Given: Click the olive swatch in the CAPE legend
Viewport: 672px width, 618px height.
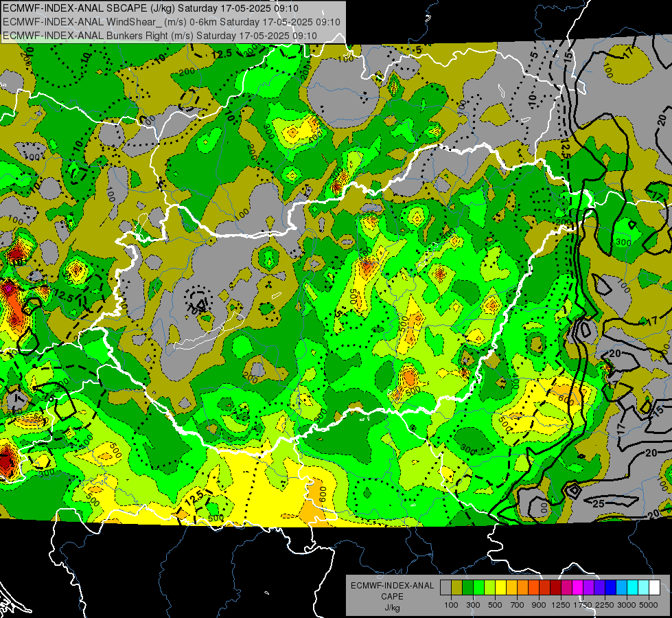Looking at the screenshot, I should (x=456, y=588).
